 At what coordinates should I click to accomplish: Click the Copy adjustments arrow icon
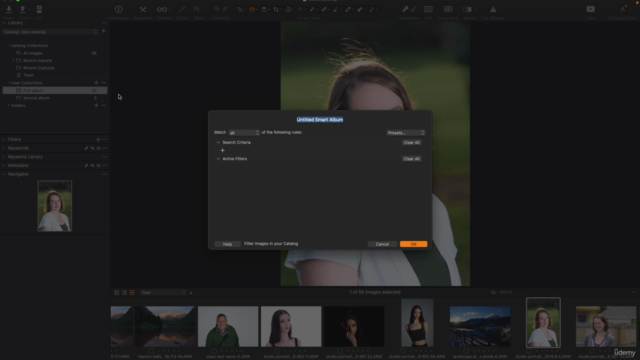pos(405,9)
